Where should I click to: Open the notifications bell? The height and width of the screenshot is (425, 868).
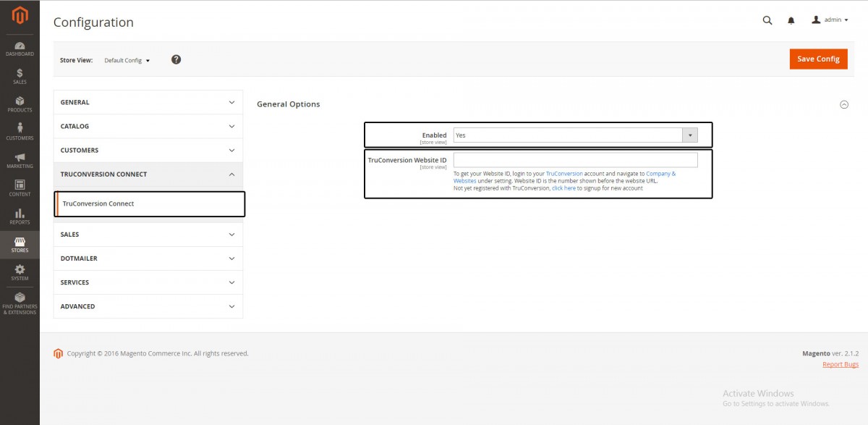tap(791, 20)
